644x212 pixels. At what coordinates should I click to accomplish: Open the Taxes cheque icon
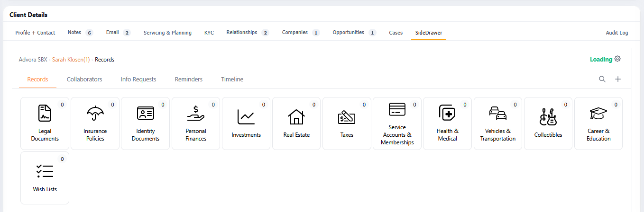(x=347, y=117)
